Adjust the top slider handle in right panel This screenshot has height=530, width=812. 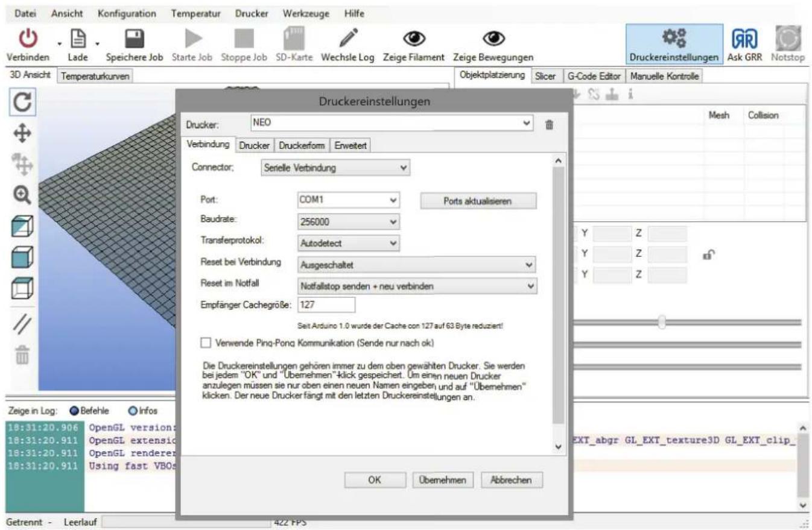(x=662, y=322)
